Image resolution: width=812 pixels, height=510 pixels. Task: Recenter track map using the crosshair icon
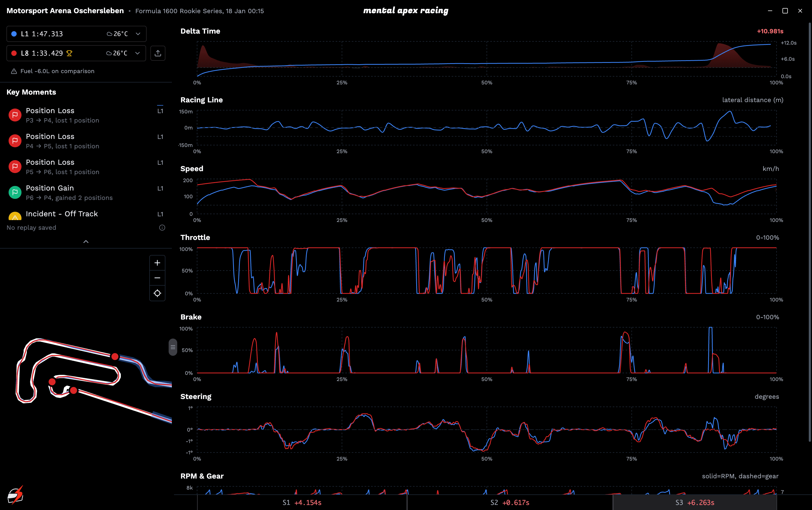(x=157, y=293)
